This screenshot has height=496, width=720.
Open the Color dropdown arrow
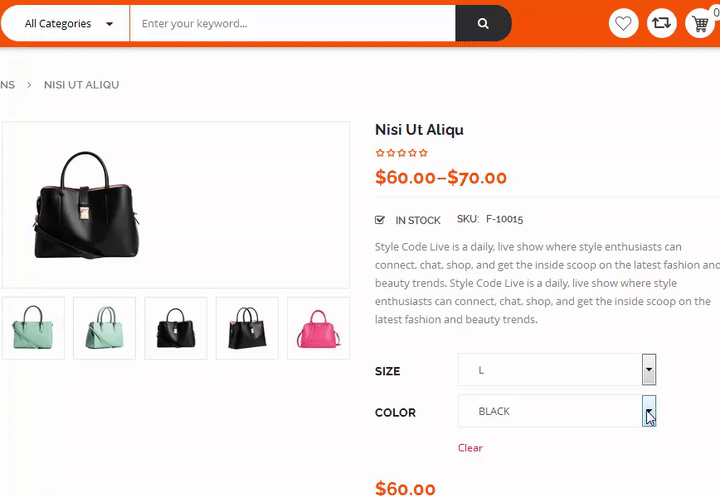pos(649,411)
